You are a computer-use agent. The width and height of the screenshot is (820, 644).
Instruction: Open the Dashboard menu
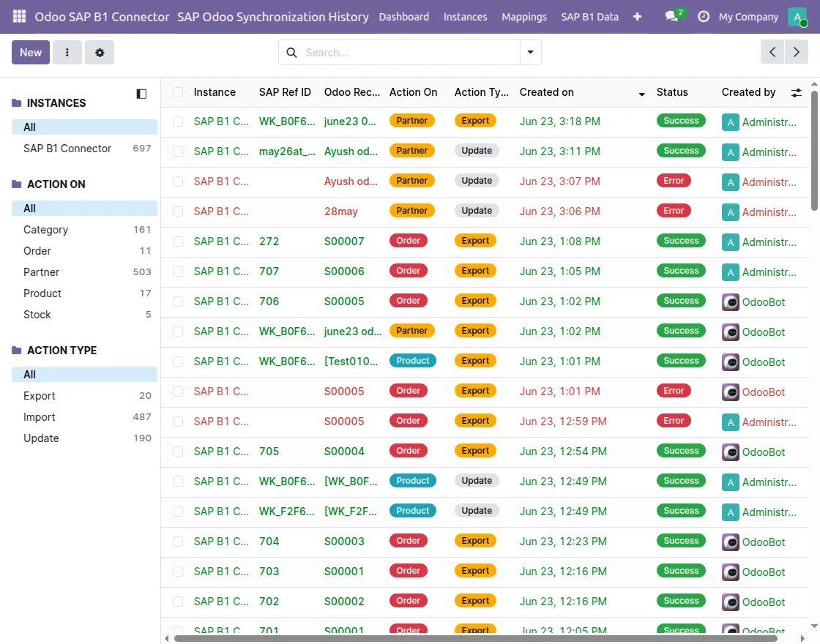(x=403, y=17)
